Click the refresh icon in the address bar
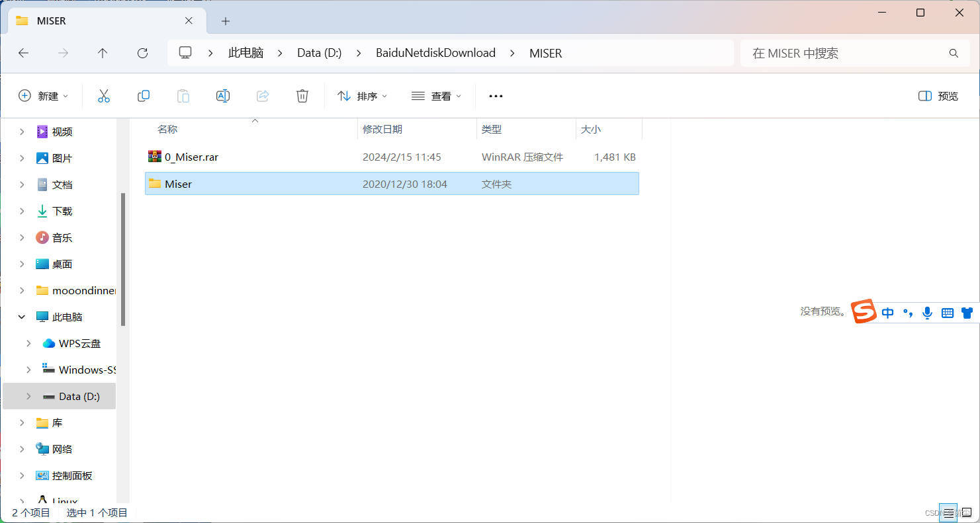This screenshot has height=523, width=980. pyautogui.click(x=142, y=53)
